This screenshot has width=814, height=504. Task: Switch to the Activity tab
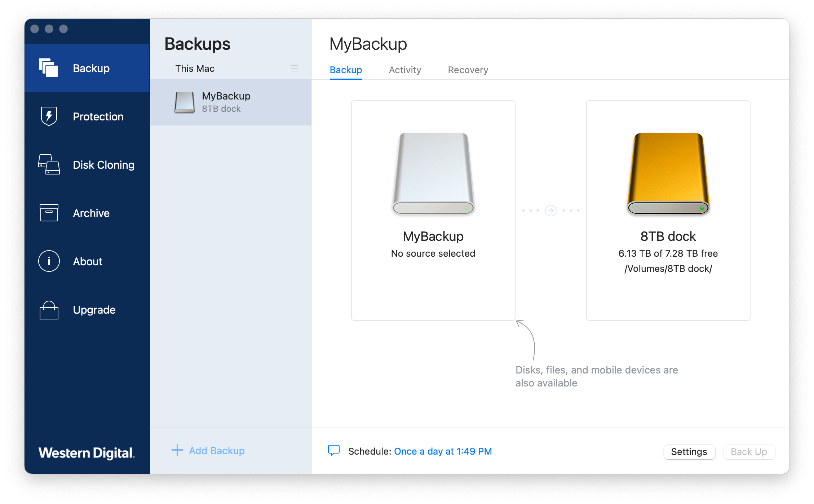click(404, 70)
